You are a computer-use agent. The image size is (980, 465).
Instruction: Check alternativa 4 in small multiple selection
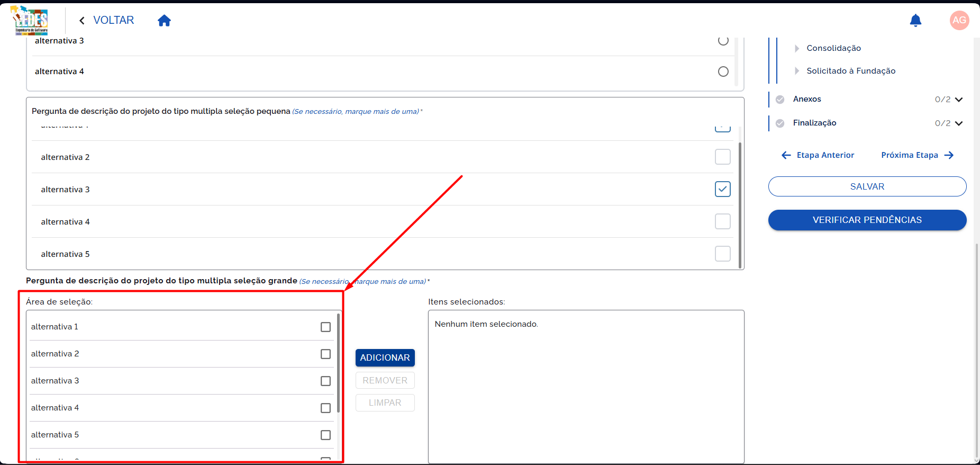(x=723, y=221)
